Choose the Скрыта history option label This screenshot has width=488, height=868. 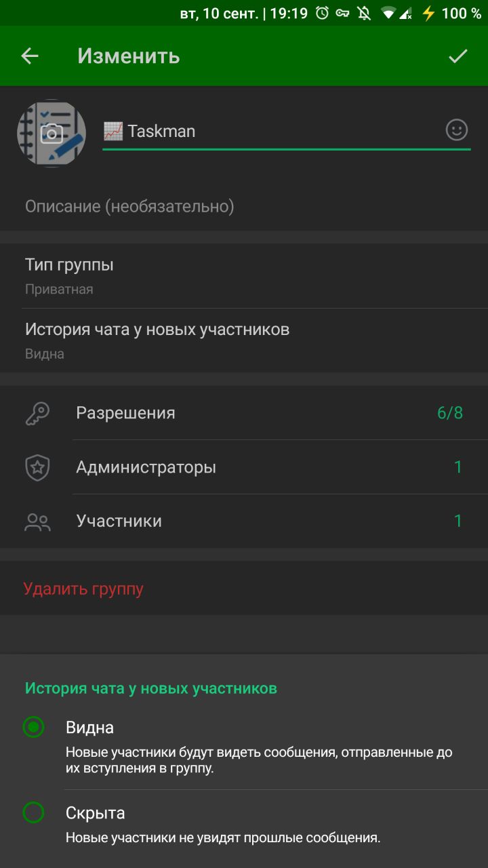pyautogui.click(x=95, y=813)
